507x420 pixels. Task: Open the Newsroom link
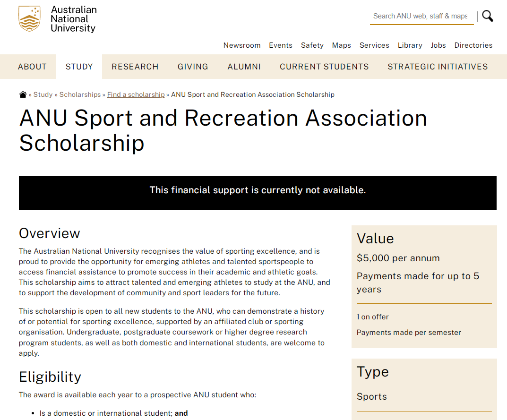click(x=242, y=45)
